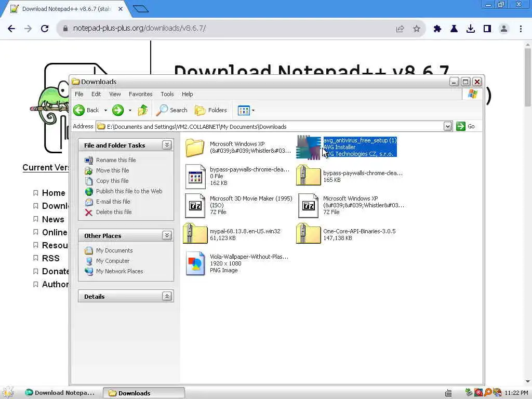This screenshot has height=399, width=532.
Task: Select Microsoft 3D Movie Maker 7Z file icon
Action: pos(195,206)
